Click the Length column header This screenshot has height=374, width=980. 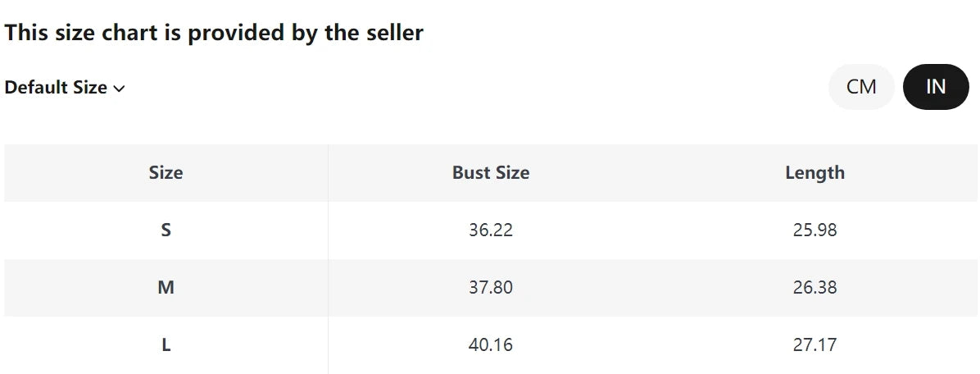tap(814, 173)
